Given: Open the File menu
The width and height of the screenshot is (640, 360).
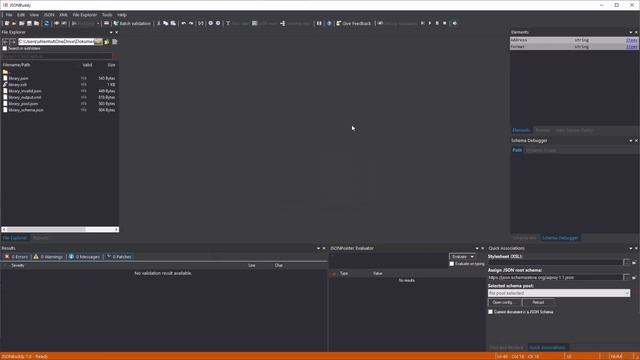Looking at the screenshot, I should (x=9, y=15).
